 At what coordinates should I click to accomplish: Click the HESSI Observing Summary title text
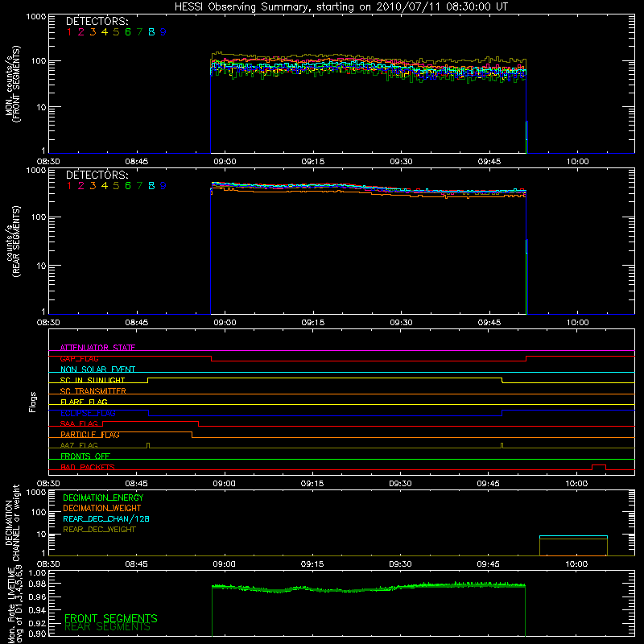[341, 6]
